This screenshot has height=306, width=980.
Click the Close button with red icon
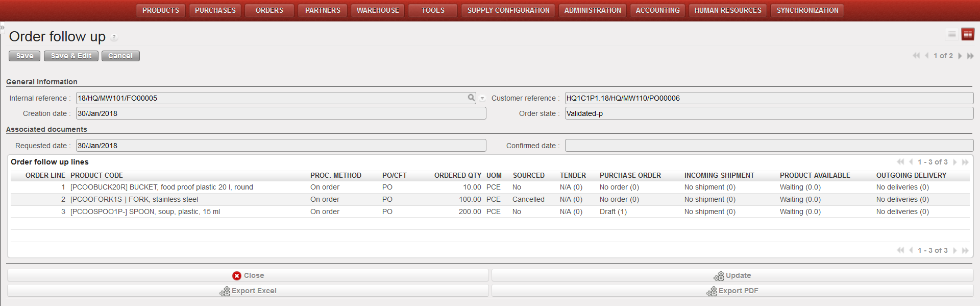point(248,275)
